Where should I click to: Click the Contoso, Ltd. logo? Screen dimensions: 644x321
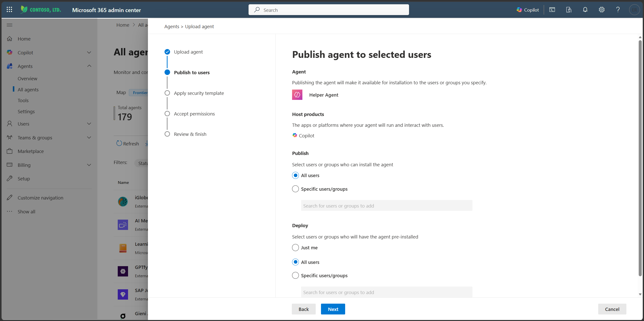click(x=41, y=10)
